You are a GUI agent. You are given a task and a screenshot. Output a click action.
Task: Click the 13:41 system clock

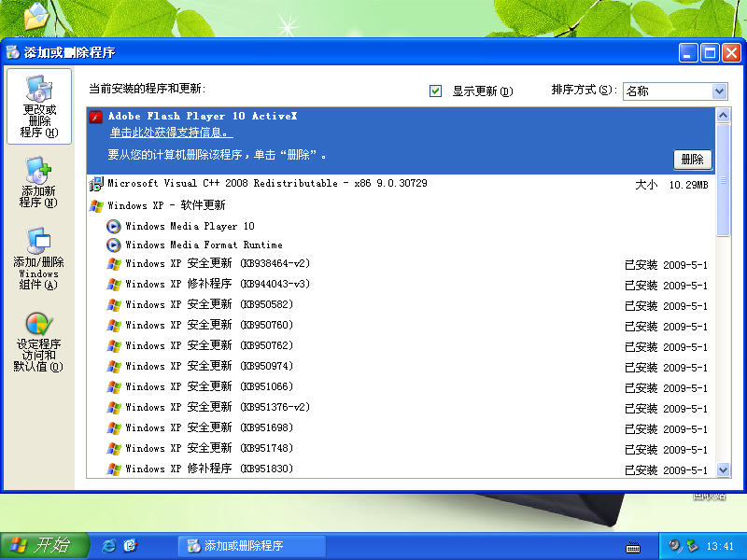(x=720, y=546)
